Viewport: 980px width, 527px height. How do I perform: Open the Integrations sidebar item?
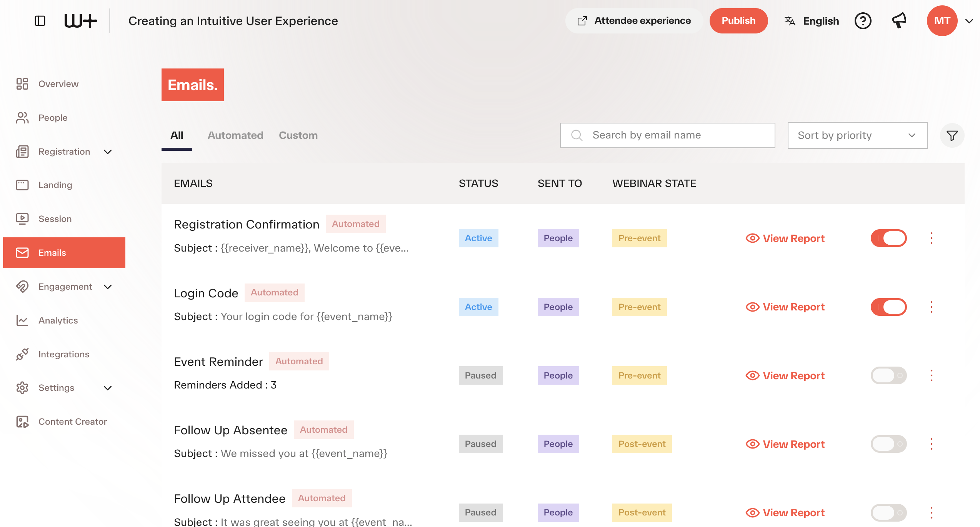64,354
